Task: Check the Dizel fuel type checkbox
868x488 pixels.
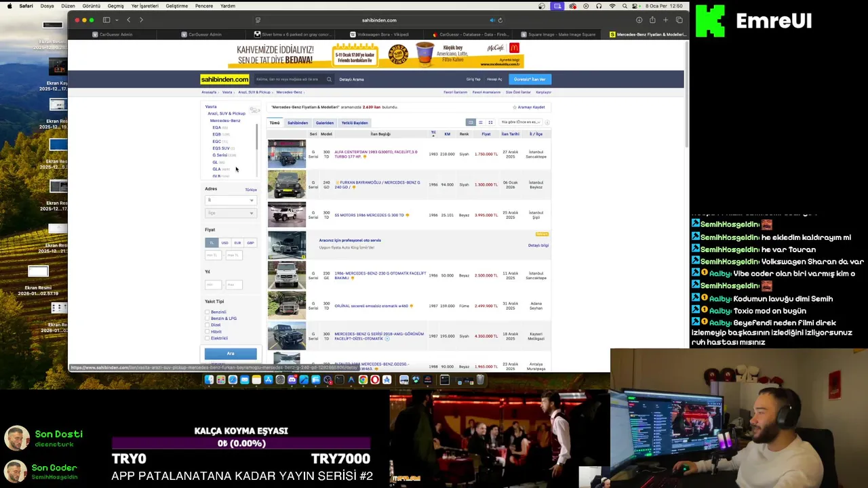Action: point(207,325)
